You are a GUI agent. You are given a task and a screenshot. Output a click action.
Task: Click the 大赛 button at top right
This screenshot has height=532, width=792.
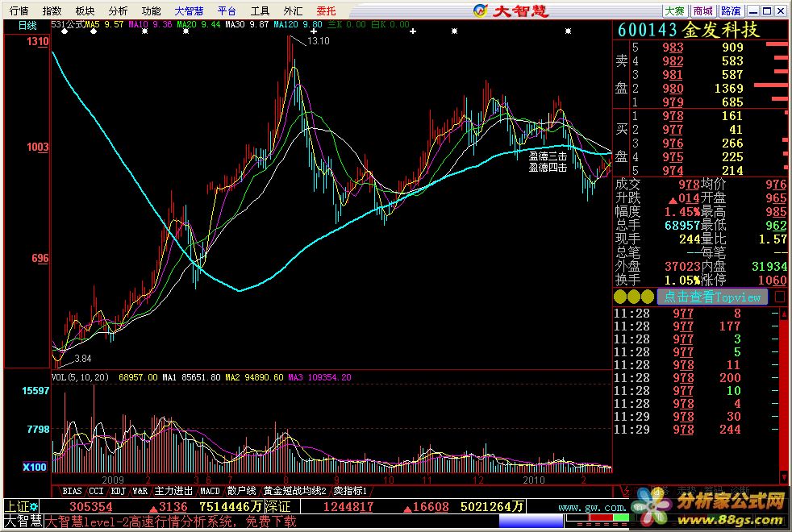[675, 10]
